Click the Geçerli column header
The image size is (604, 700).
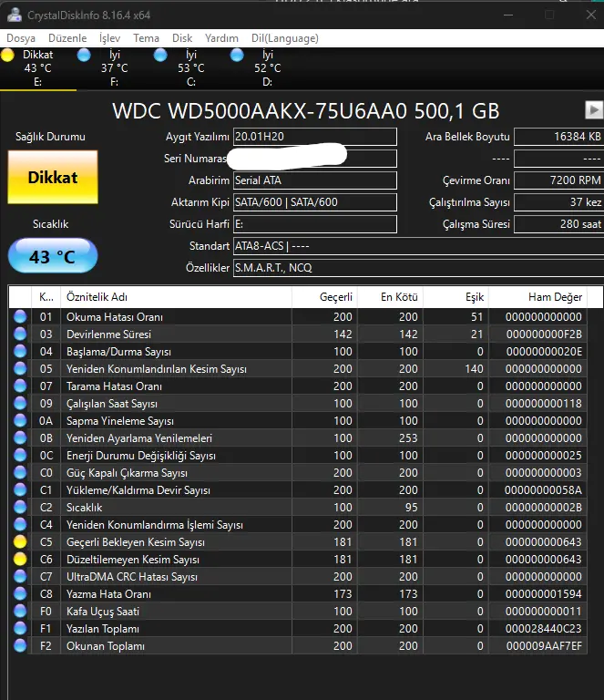(324, 297)
